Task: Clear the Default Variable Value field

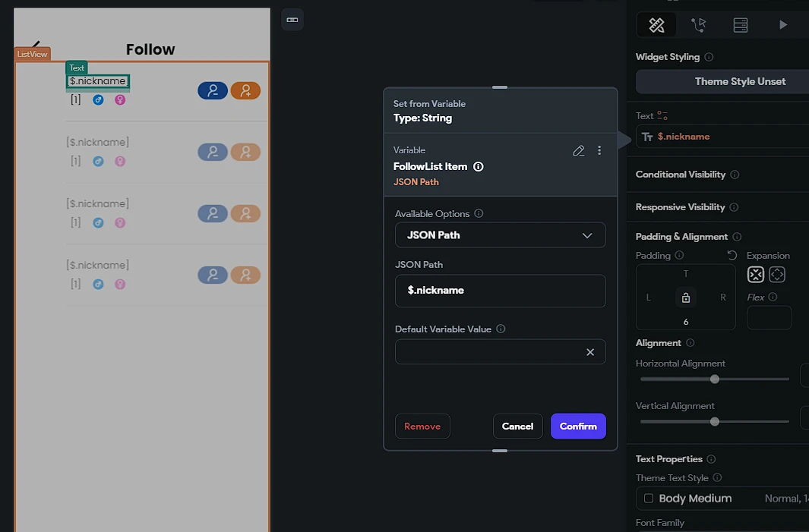Action: click(590, 352)
